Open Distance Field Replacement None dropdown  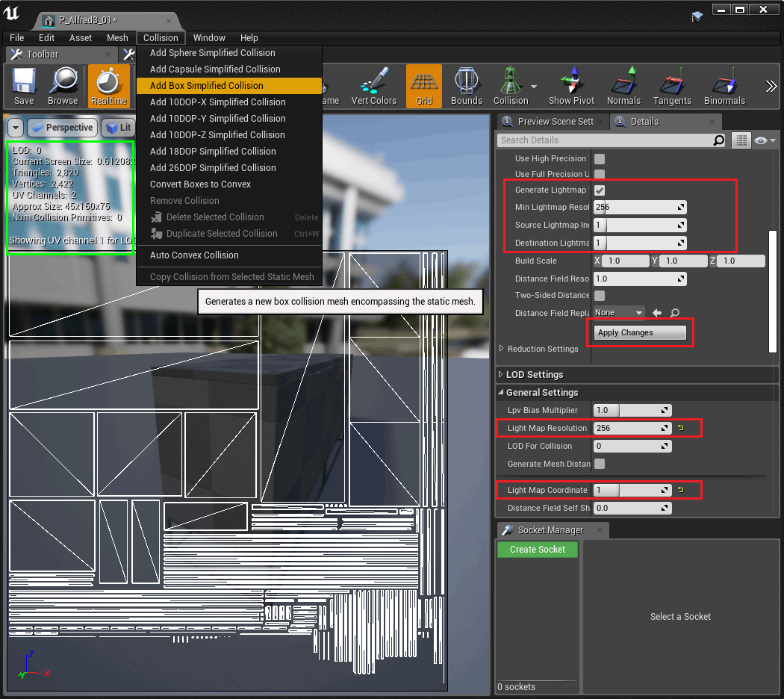coord(618,312)
